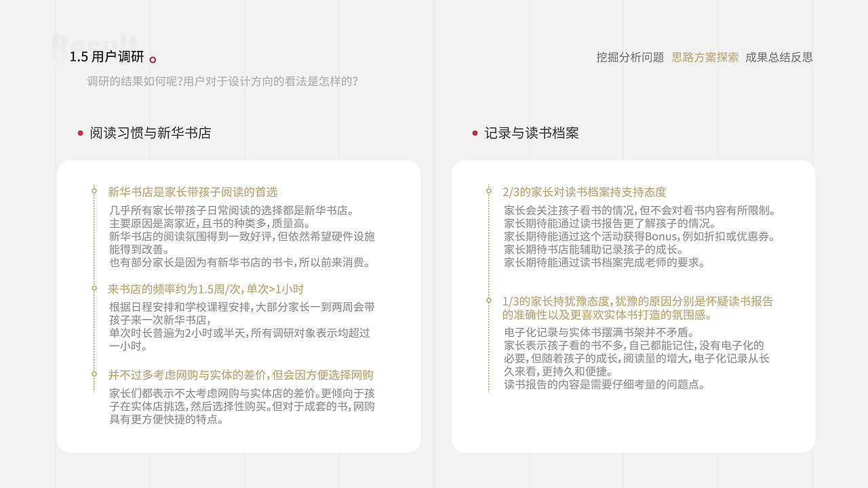This screenshot has height=488, width=868.
Task: Select the 成果总结反思 tab
Action: pyautogui.click(x=779, y=58)
